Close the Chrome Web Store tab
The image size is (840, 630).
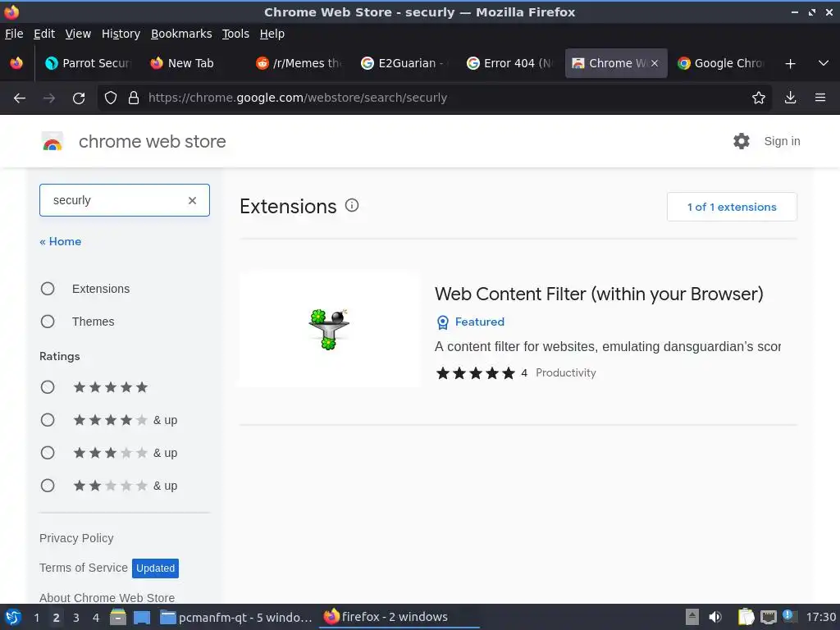coord(655,63)
